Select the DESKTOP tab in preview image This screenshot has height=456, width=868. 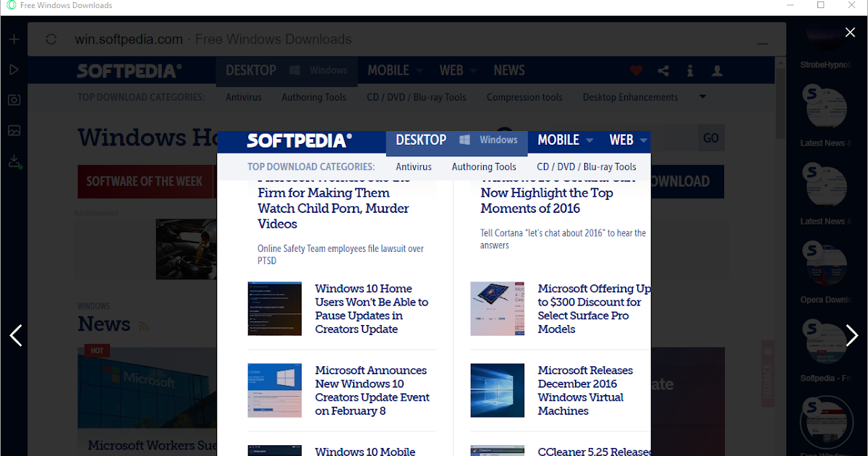pyautogui.click(x=421, y=140)
